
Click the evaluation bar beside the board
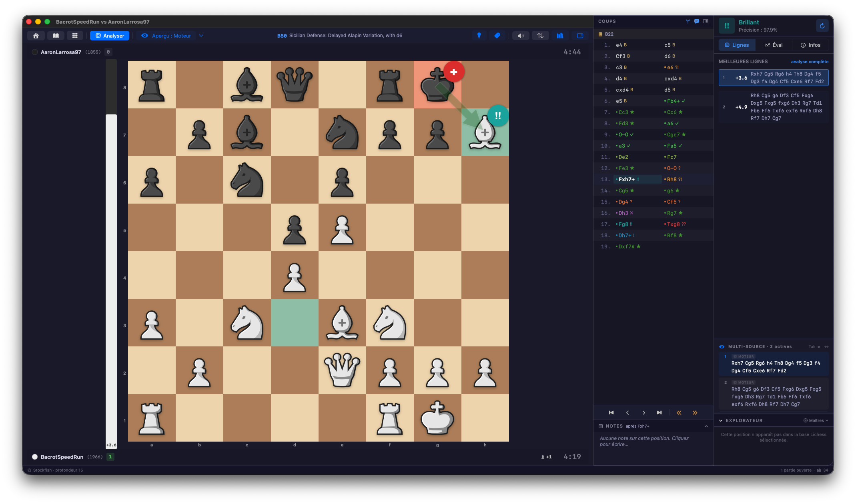(x=111, y=254)
